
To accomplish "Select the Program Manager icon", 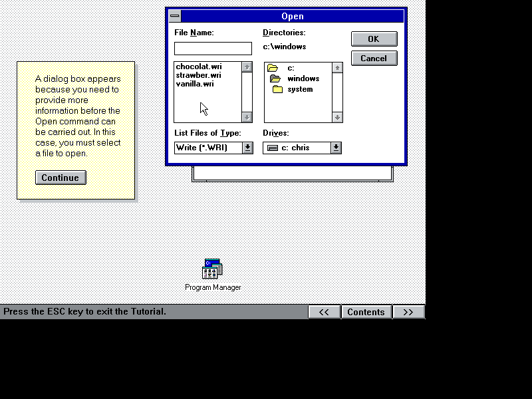I will tap(212, 269).
